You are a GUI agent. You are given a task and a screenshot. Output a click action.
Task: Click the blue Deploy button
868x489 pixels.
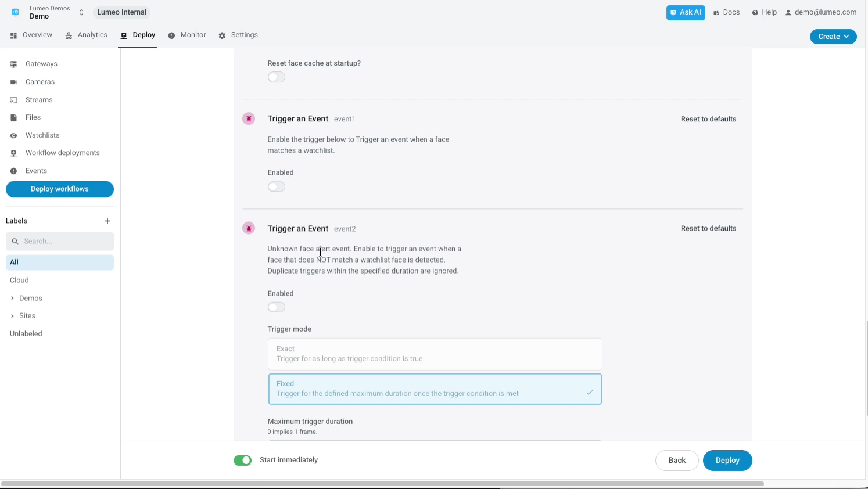click(x=727, y=461)
